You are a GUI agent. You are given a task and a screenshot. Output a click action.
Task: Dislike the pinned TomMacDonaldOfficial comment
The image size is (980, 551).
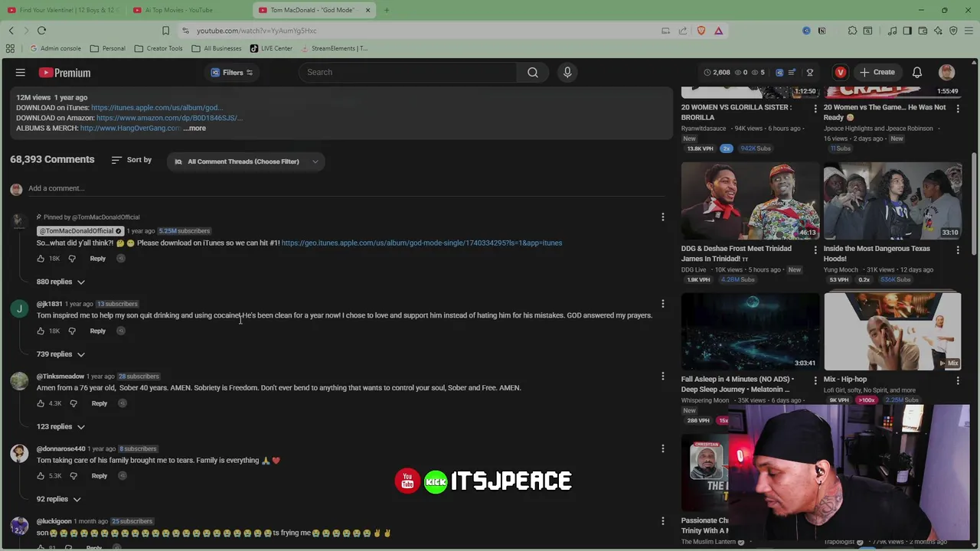pyautogui.click(x=72, y=259)
